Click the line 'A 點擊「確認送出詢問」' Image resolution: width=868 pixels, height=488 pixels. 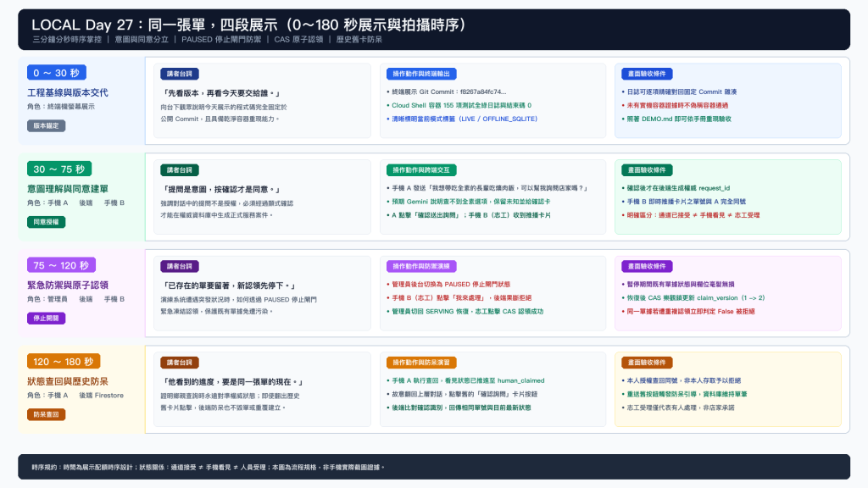point(469,215)
